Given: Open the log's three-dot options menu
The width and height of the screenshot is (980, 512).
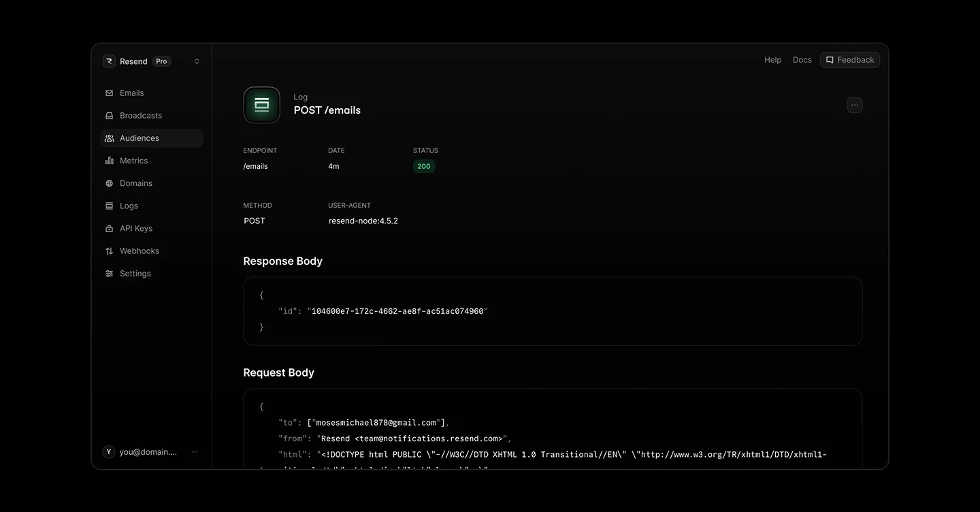Looking at the screenshot, I should 855,105.
